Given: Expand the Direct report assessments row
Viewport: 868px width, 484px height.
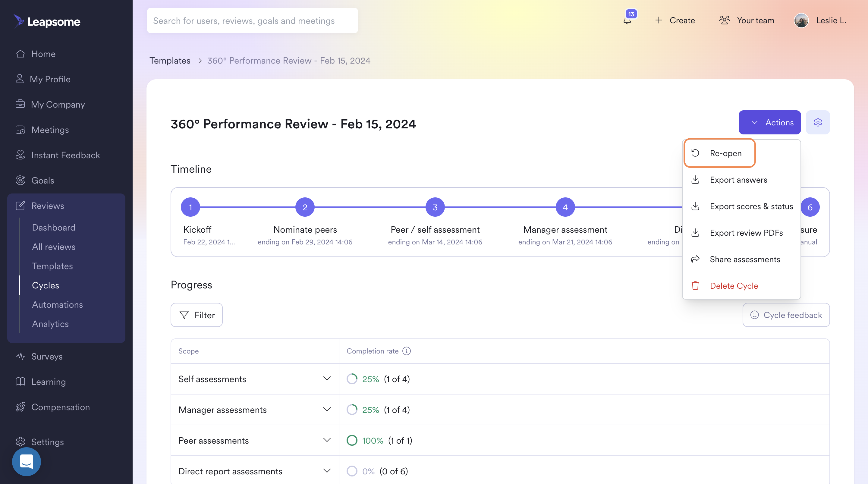Looking at the screenshot, I should click(x=326, y=470).
